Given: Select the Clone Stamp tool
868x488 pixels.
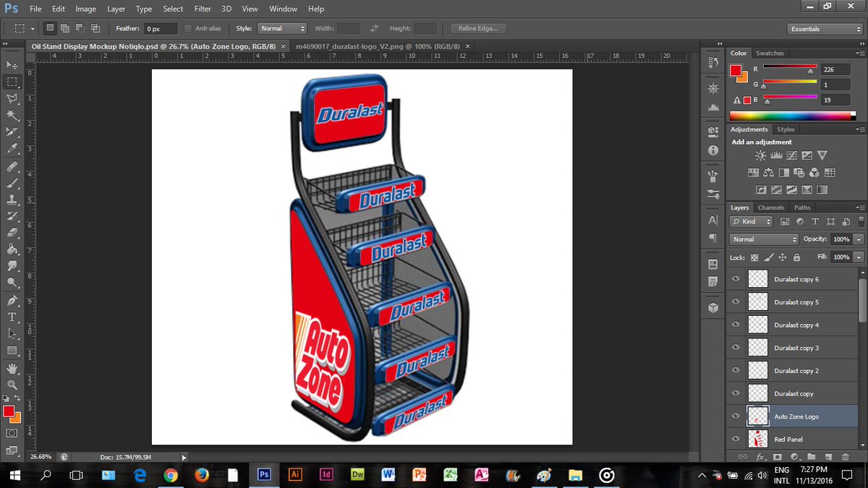Looking at the screenshot, I should click(x=12, y=200).
